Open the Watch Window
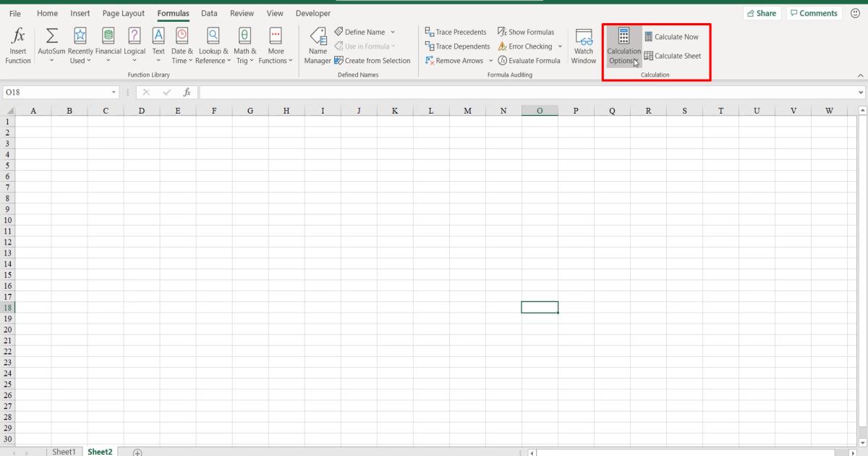 [x=583, y=45]
